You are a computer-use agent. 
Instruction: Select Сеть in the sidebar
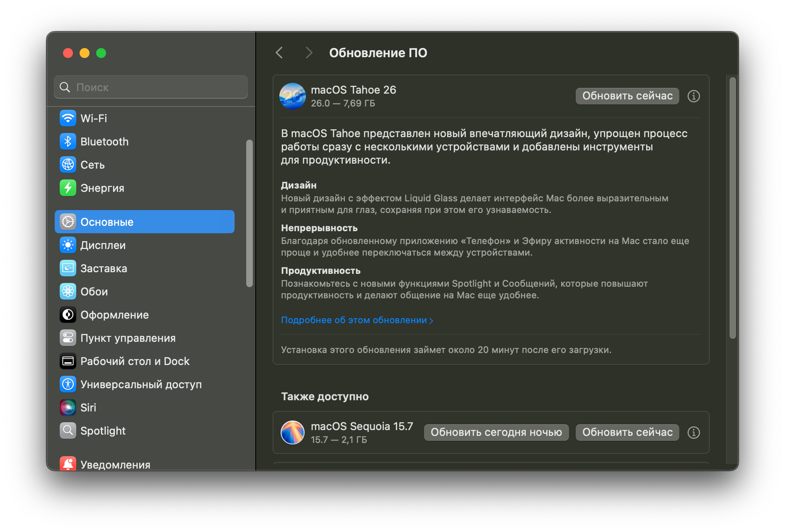tap(145, 165)
